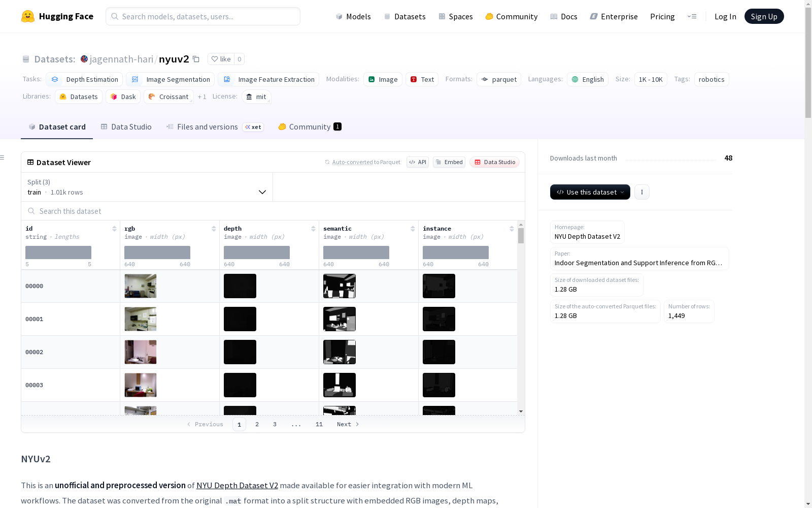Sort by the depth column
The image size is (812, 508).
[313, 229]
